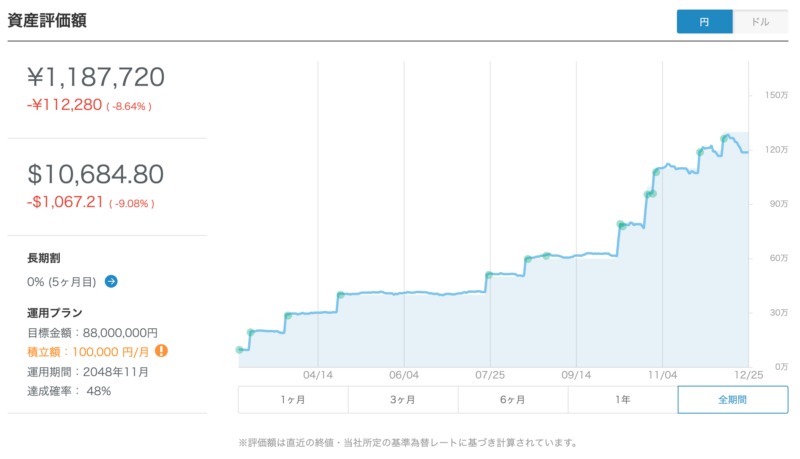Select the 3ヶ月 period tab
The height and width of the screenshot is (459, 800).
point(403,400)
